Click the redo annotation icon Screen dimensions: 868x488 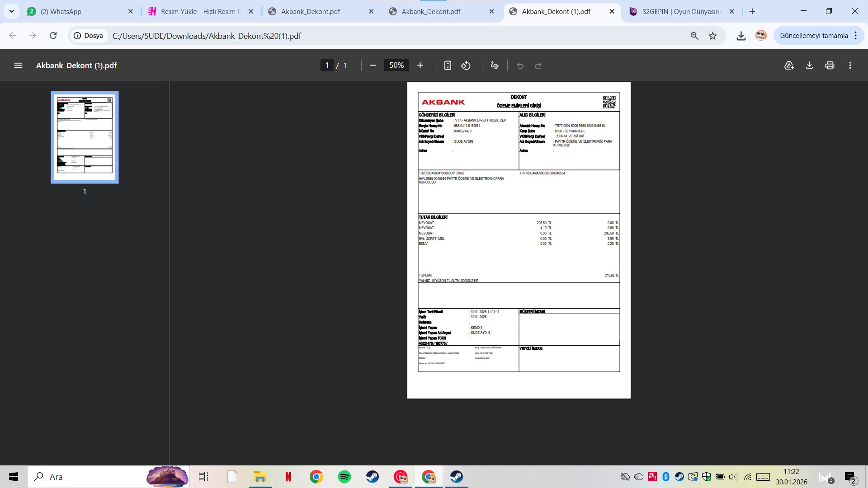click(x=538, y=66)
